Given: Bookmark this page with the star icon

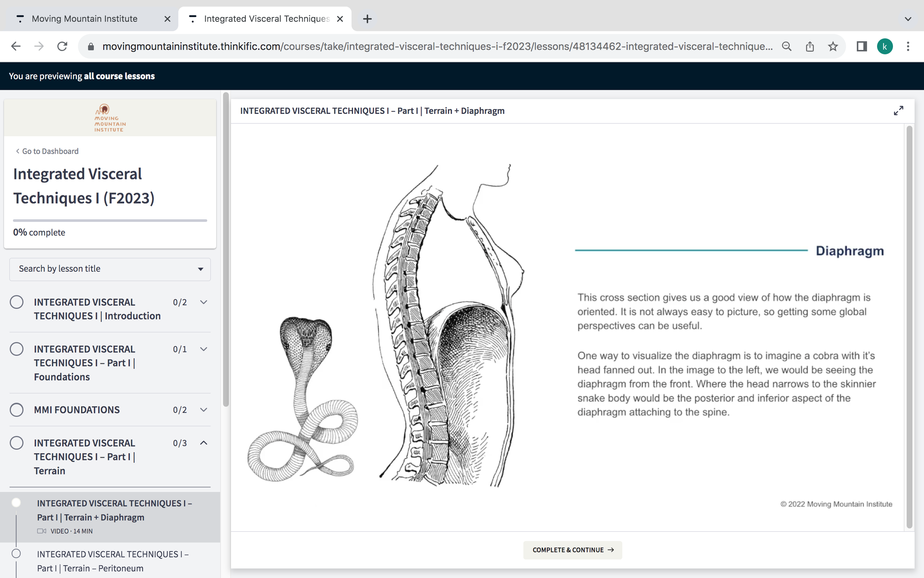Looking at the screenshot, I should pos(833,46).
